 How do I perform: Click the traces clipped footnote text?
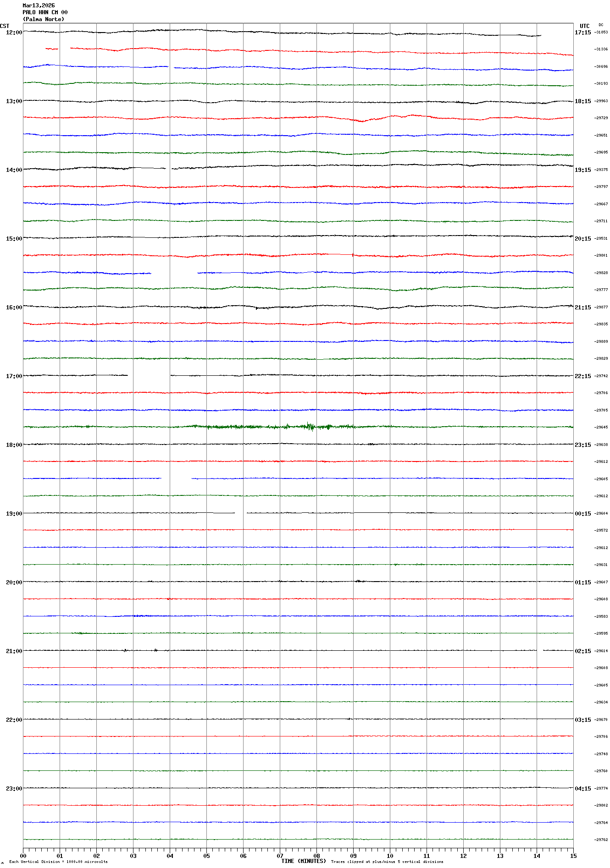pyautogui.click(x=387, y=862)
